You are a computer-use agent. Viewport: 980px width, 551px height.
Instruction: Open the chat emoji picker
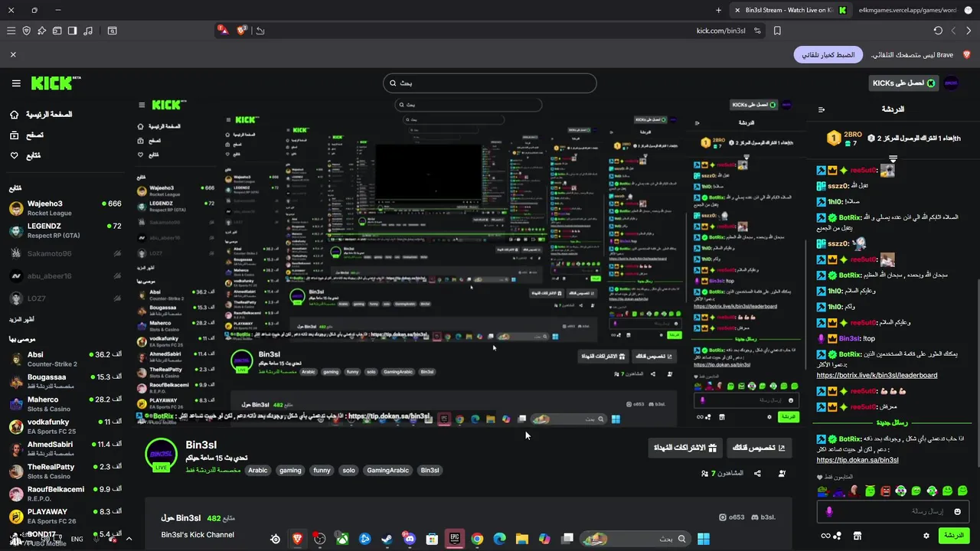pos(958,511)
